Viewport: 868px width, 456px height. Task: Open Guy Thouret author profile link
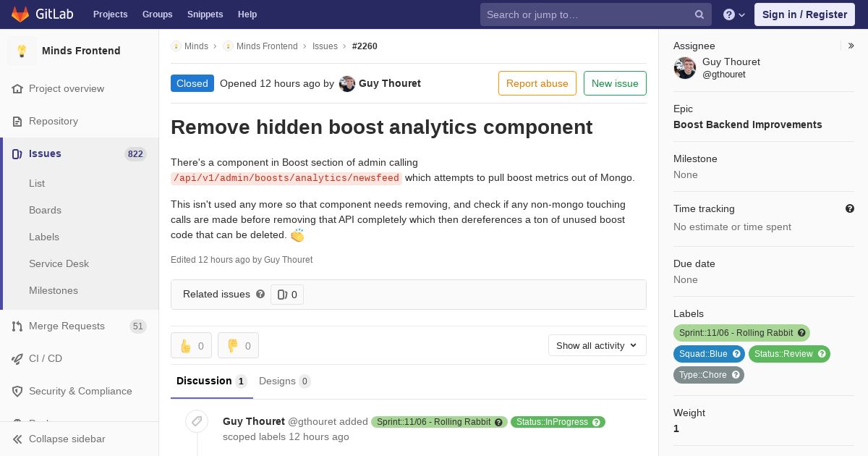[390, 83]
